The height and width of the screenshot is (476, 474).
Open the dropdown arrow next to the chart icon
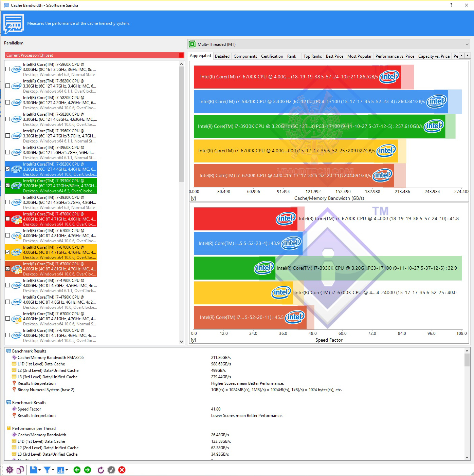coord(67,470)
